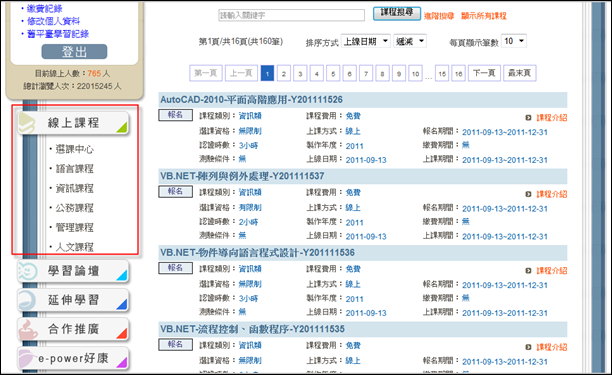Expand the 線上課程 menu section

[x=73, y=123]
